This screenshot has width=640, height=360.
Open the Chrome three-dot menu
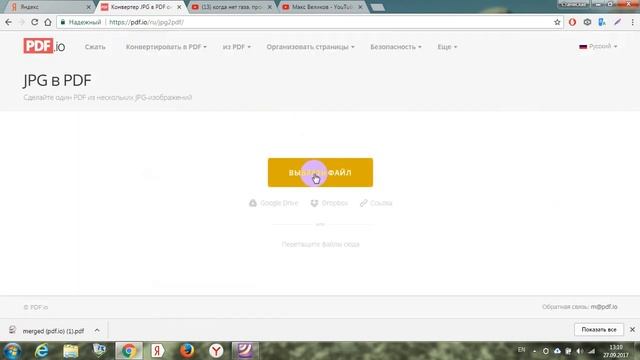coord(632,22)
